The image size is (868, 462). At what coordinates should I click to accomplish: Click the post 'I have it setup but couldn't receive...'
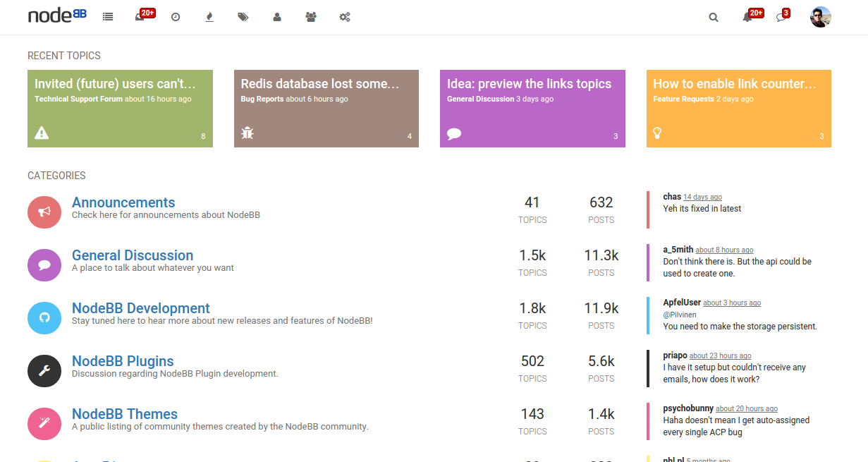coord(735,373)
